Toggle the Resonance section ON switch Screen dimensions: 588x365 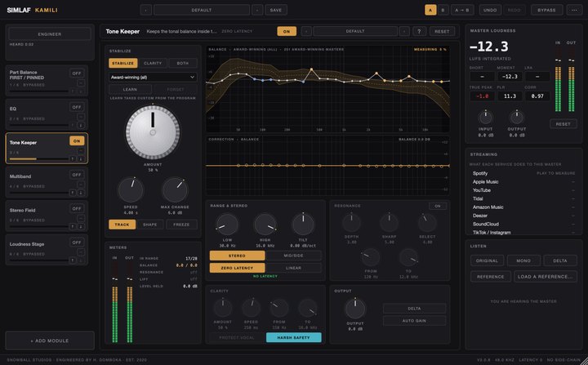coord(438,206)
